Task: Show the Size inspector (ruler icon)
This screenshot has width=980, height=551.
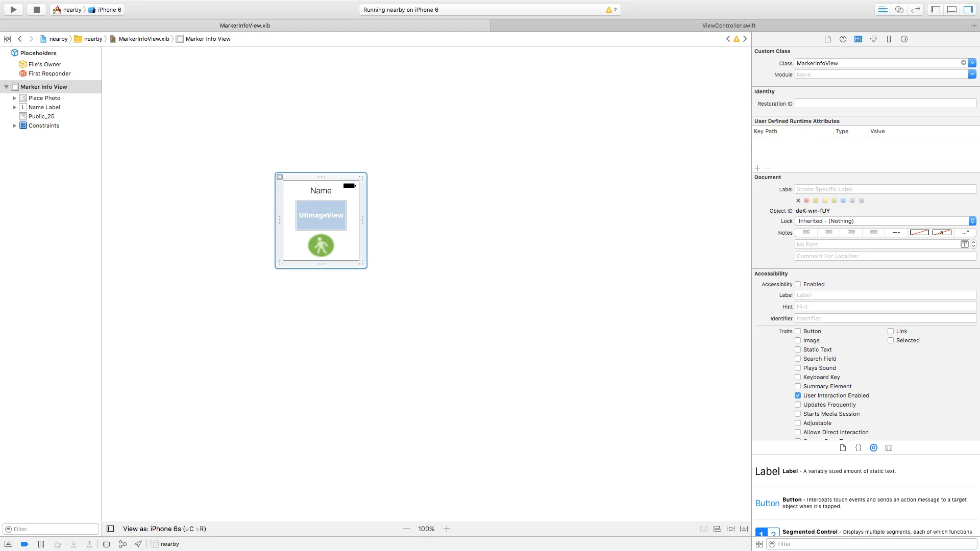Action: point(889,39)
